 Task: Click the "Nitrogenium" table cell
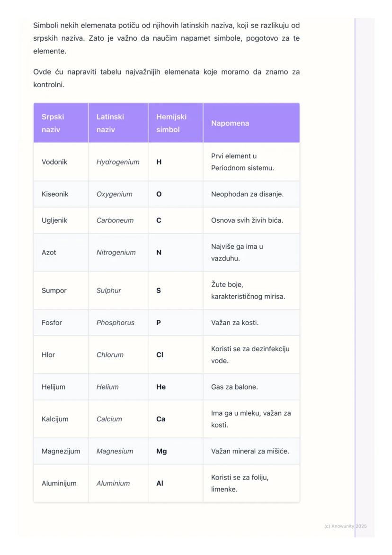(x=116, y=253)
